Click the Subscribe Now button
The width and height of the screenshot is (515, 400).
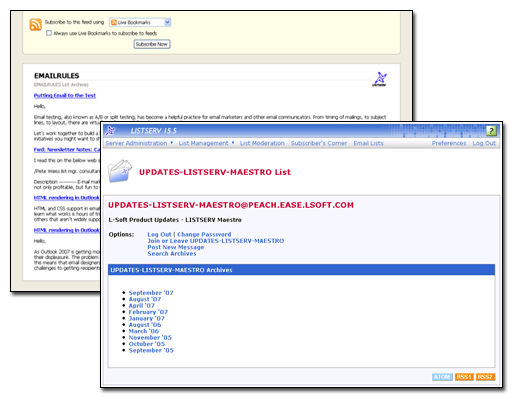pos(152,44)
